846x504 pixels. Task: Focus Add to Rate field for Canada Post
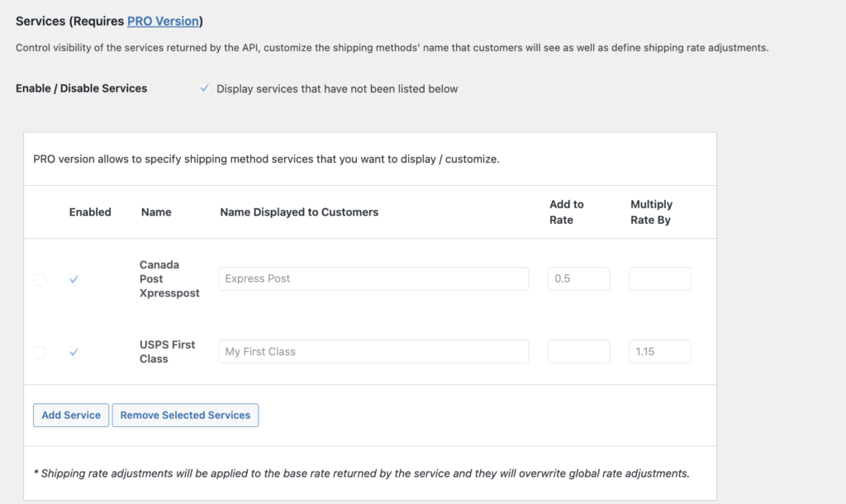[578, 279]
